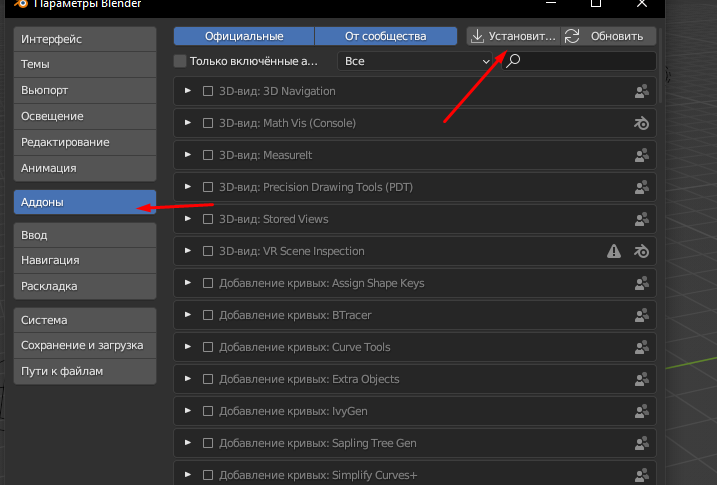Expand the MeasureIt addon details
The height and width of the screenshot is (485, 717).
(x=188, y=155)
